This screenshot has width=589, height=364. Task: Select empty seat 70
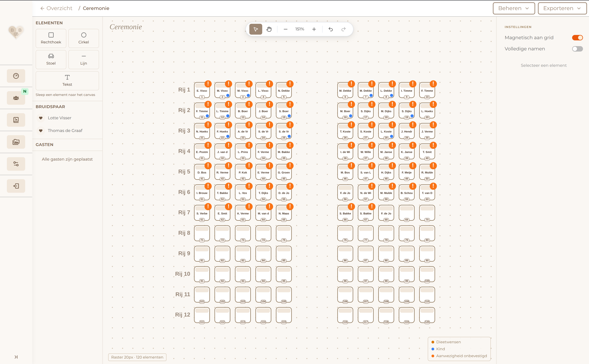pyautogui.click(x=427, y=213)
